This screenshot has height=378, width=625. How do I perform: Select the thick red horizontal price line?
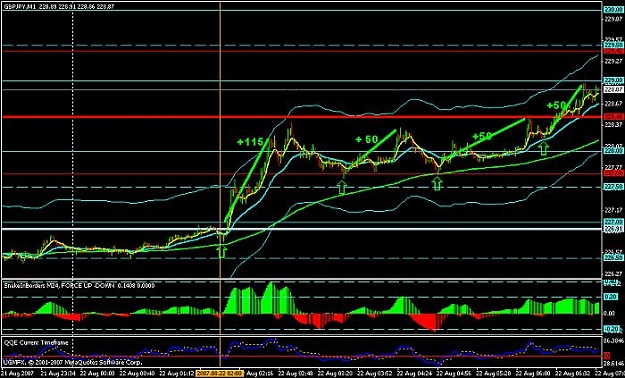point(303,117)
